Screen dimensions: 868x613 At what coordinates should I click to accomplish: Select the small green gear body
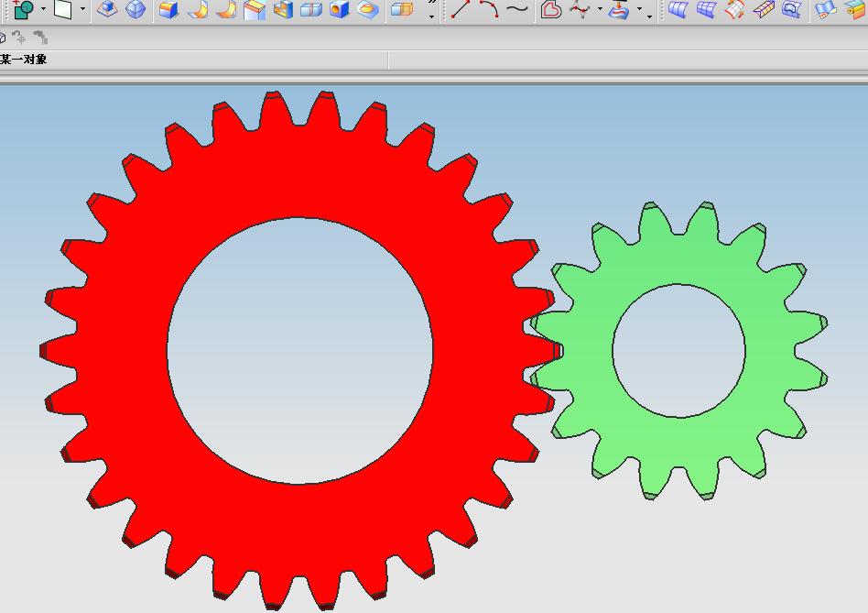coord(678,443)
